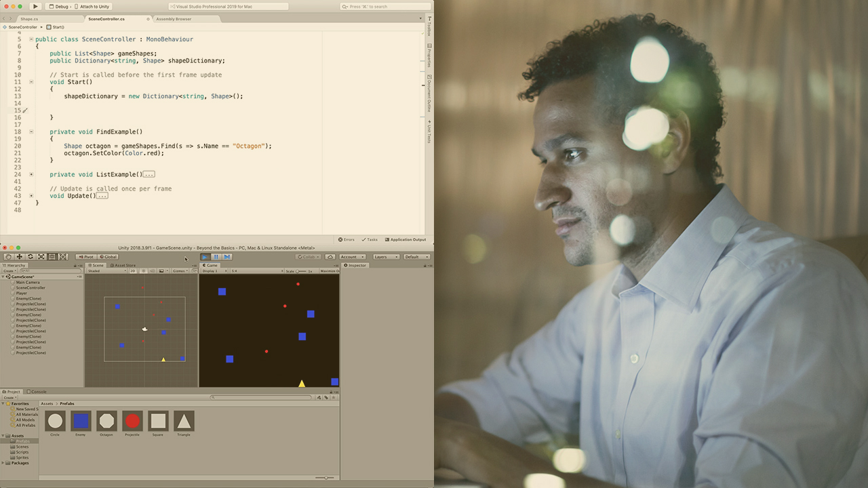Image resolution: width=868 pixels, height=488 pixels.
Task: Switch to the Console tab in Unity
Action: tap(37, 392)
